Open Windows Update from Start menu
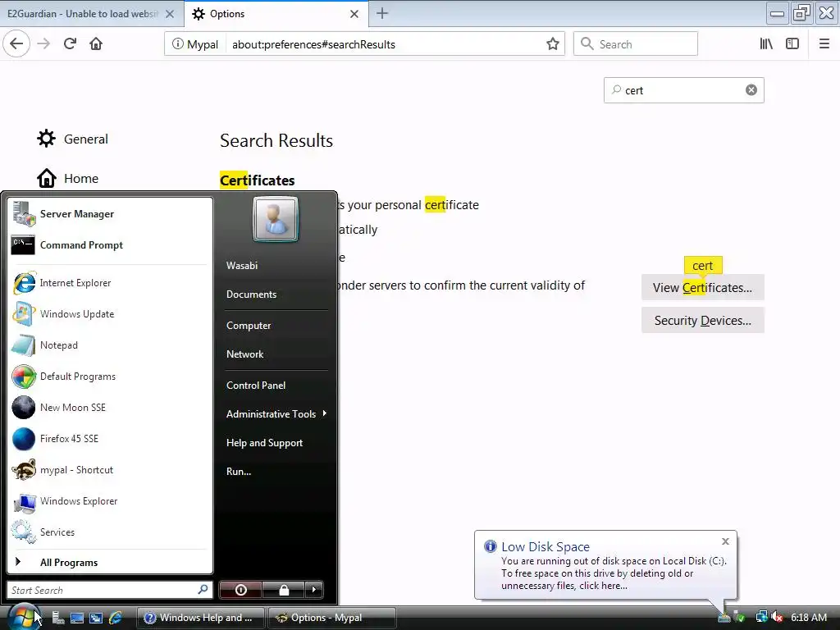Viewport: 840px width, 630px height. click(110, 314)
